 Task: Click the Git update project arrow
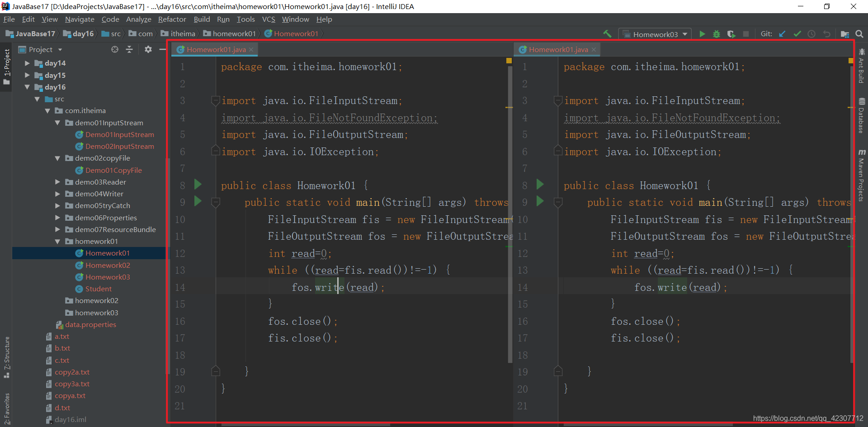pyautogui.click(x=782, y=34)
